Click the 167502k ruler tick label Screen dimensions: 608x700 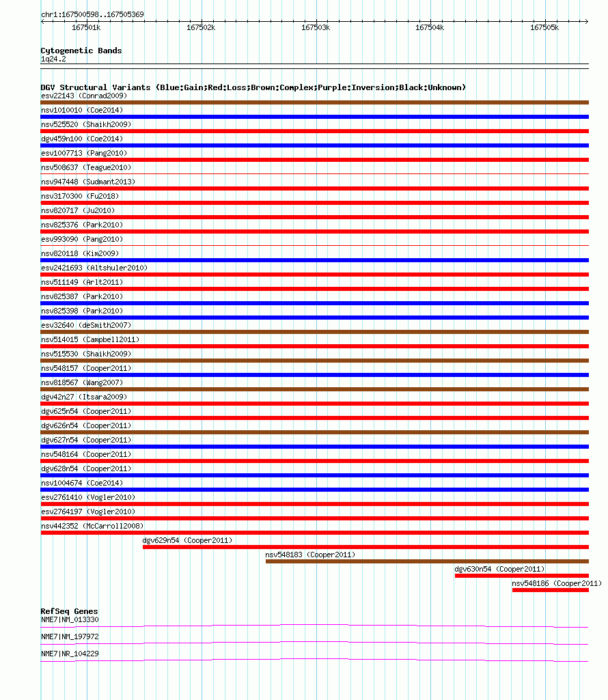pyautogui.click(x=201, y=28)
